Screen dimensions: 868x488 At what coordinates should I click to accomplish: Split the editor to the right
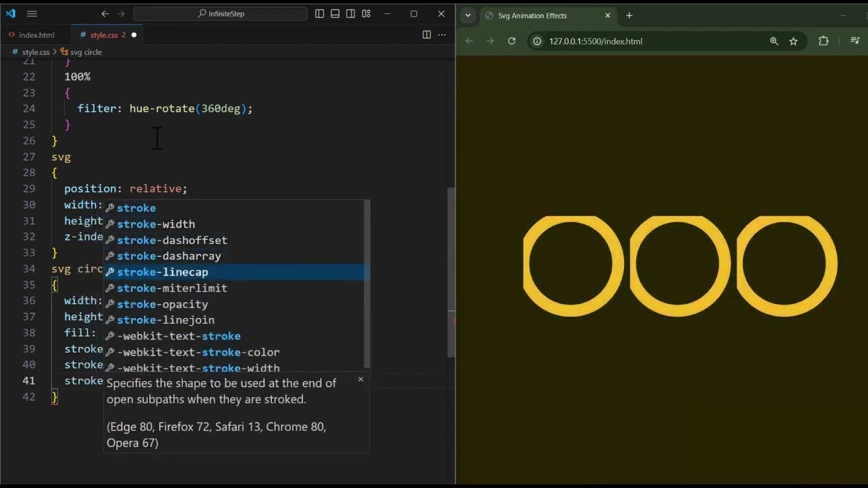427,35
